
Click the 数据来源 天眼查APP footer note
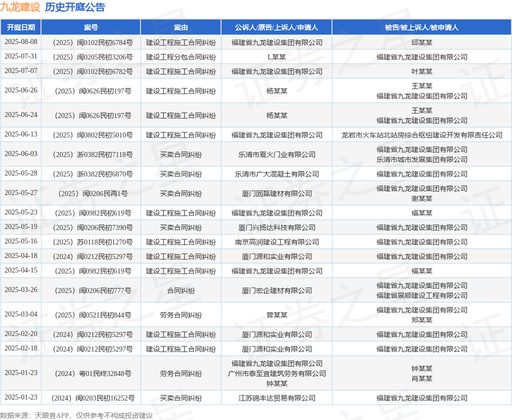click(x=76, y=415)
